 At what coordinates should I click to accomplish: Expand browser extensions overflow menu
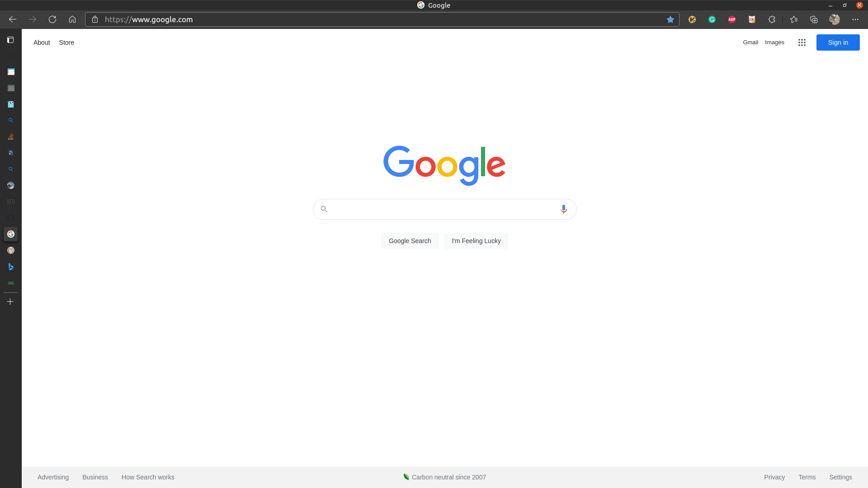pos(771,19)
